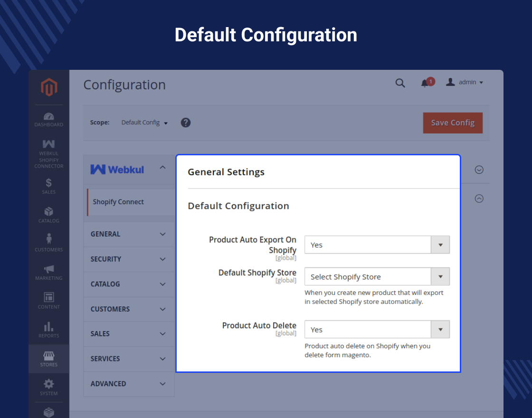Expand the GENERAL config section
532x418 pixels.
point(129,234)
